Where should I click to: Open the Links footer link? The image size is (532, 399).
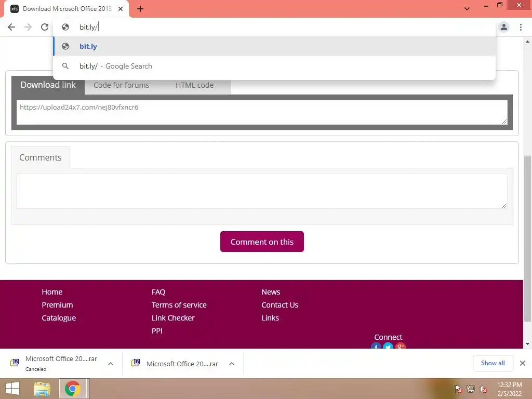coord(270,318)
